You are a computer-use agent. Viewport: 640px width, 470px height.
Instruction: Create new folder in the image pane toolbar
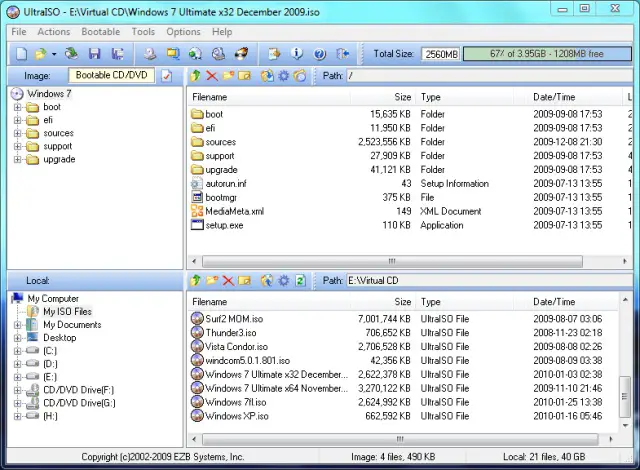(228, 75)
